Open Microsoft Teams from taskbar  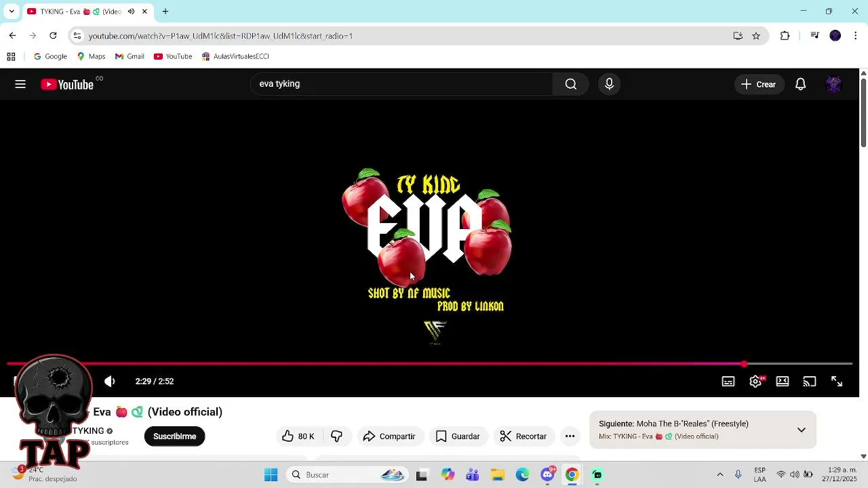click(473, 474)
